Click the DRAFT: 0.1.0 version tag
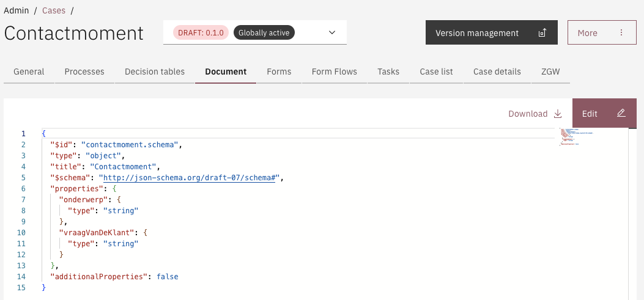The height and width of the screenshot is (300, 644). pyautogui.click(x=201, y=33)
